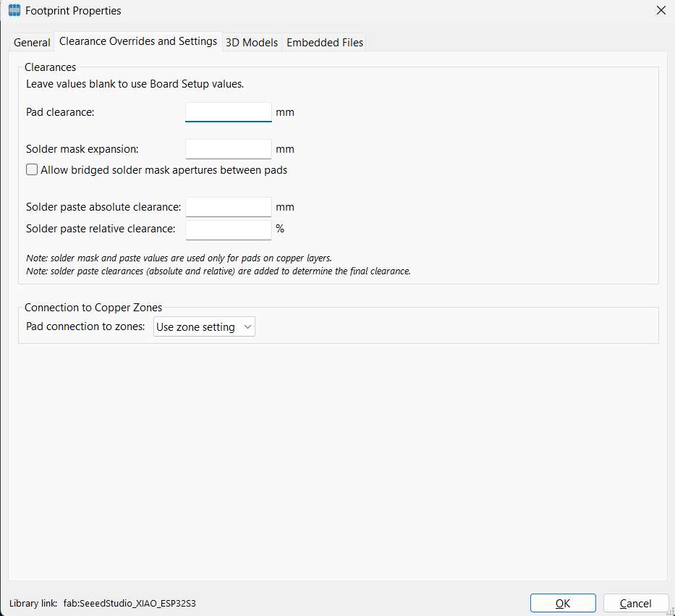
Task: Confirm footprint settings with OK
Action: click(563, 602)
